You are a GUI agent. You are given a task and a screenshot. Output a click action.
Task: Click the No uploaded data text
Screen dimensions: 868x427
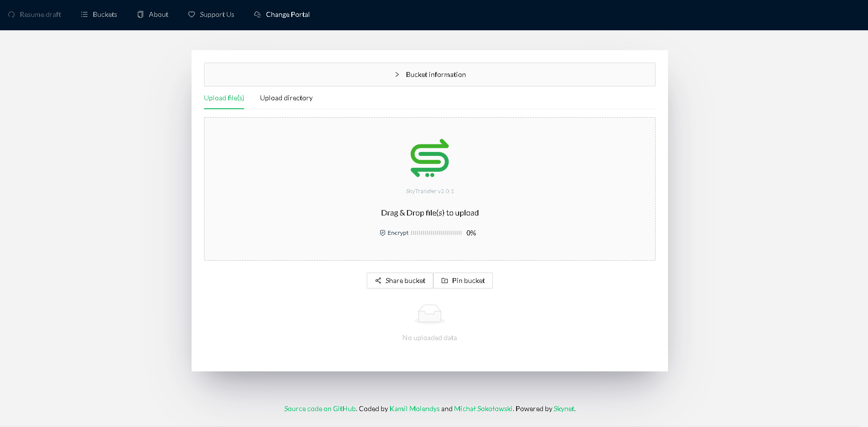430,338
